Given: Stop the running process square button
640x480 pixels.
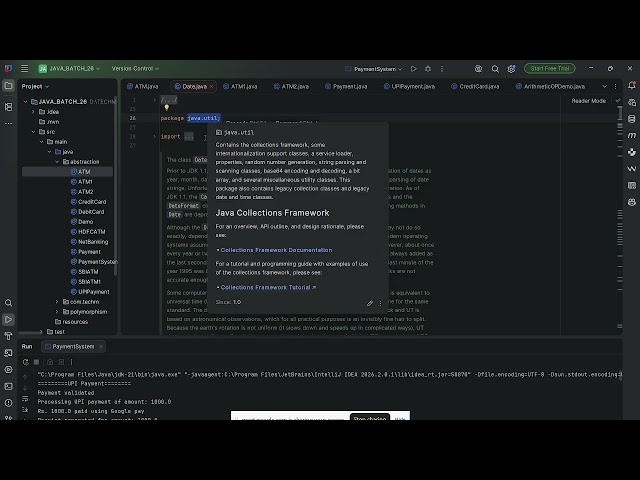Looking at the screenshot, I should coord(36,362).
